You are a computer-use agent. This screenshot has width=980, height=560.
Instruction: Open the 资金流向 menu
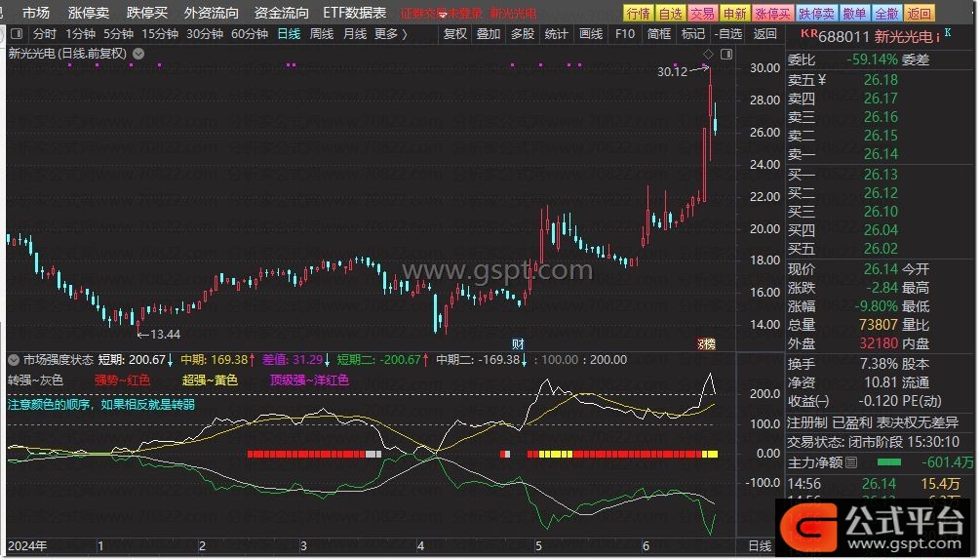tap(282, 13)
